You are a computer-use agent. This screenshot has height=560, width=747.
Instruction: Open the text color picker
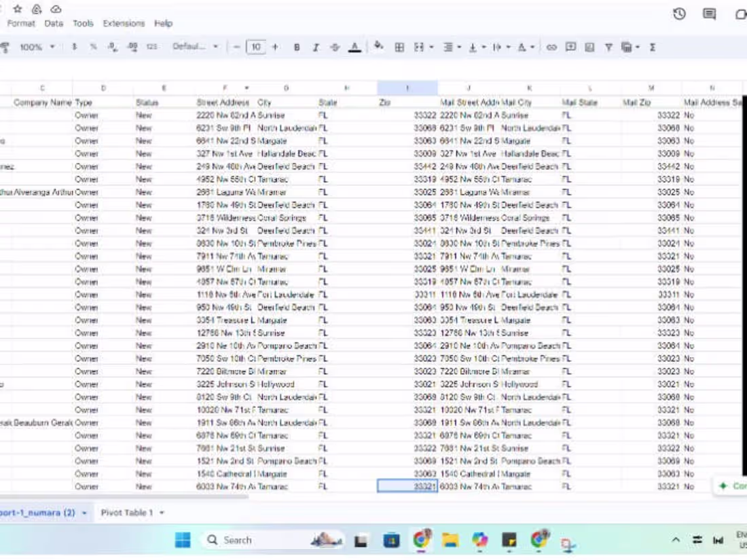354,47
